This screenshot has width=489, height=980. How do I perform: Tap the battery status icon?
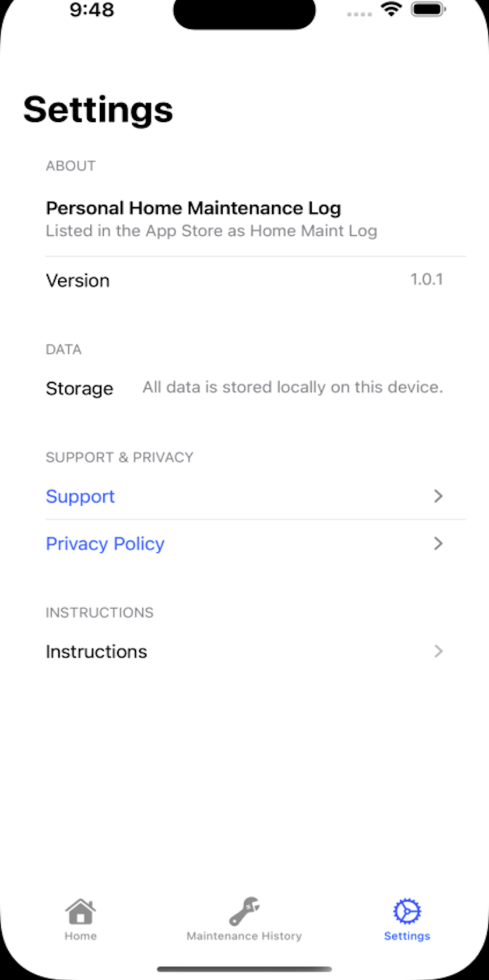coord(429,10)
